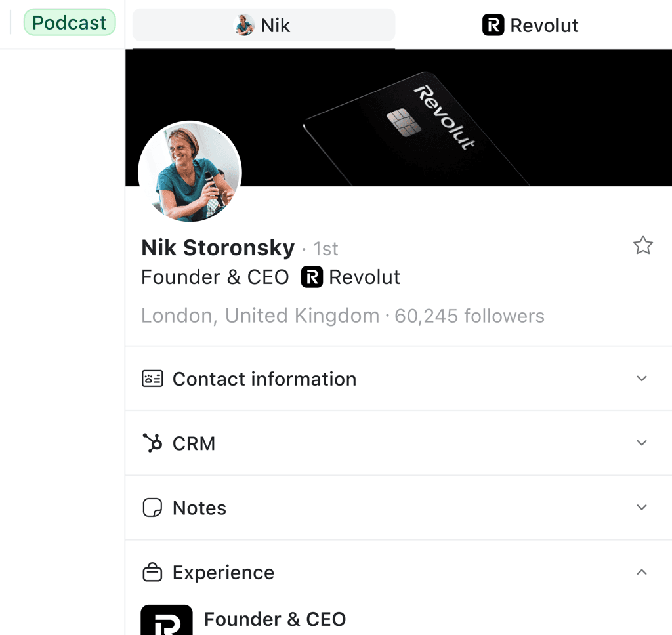Open Nik's circular profile photo
The image size is (672, 635).
pyautogui.click(x=190, y=173)
